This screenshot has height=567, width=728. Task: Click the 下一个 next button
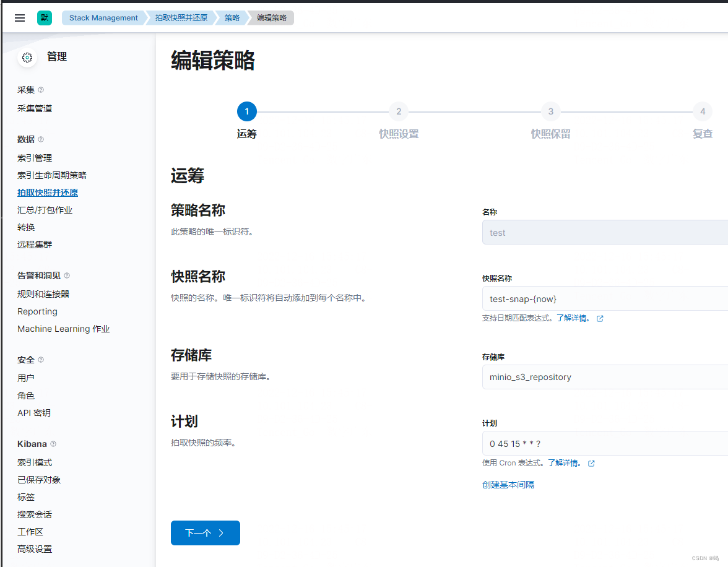[205, 533]
